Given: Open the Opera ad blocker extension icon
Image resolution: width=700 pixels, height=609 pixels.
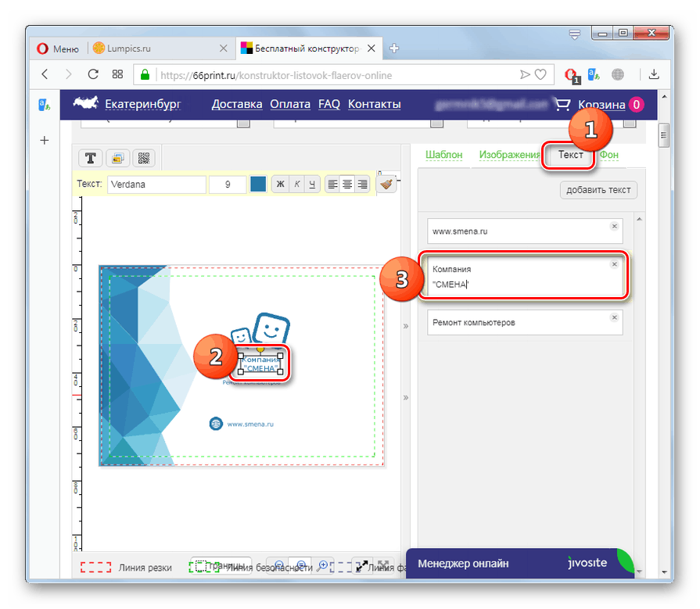Looking at the screenshot, I should coord(572,75).
